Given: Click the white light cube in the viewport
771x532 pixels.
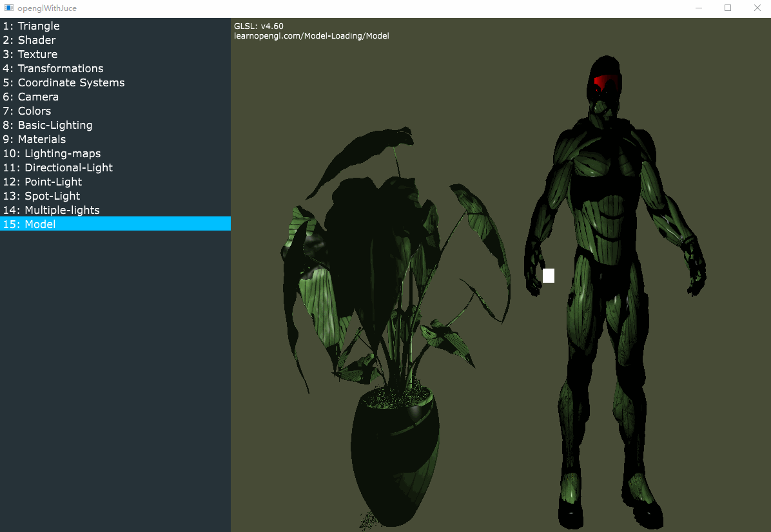Looking at the screenshot, I should (548, 276).
